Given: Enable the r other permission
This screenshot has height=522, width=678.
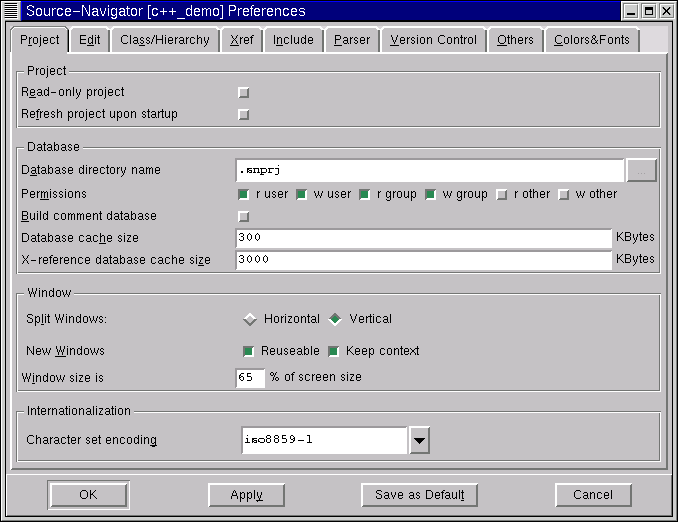Looking at the screenshot, I should click(x=502, y=195).
